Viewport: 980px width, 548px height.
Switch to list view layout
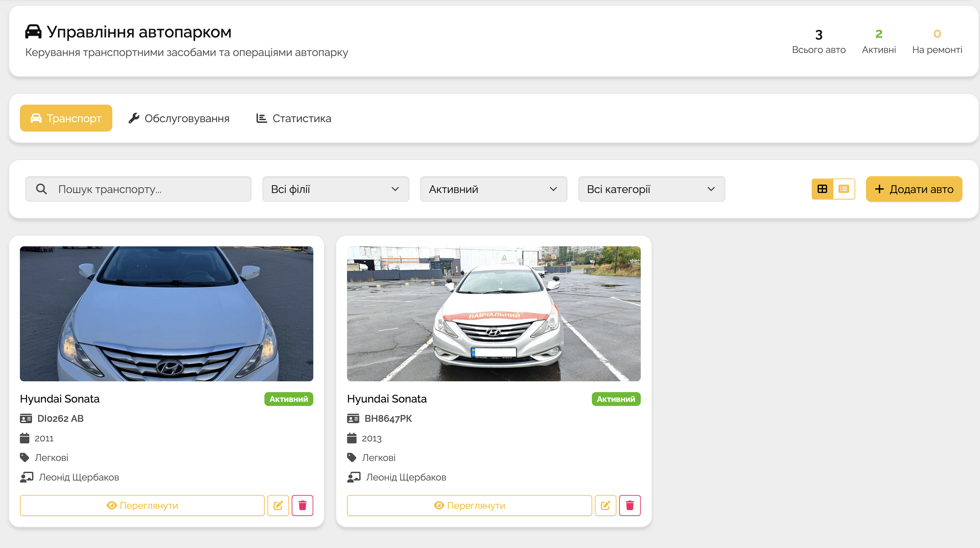843,189
